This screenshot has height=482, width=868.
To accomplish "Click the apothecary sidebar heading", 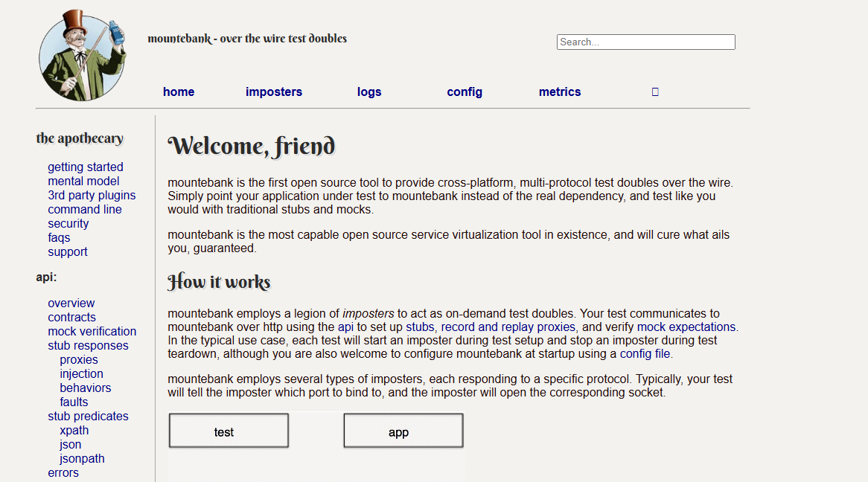I will pos(80,138).
